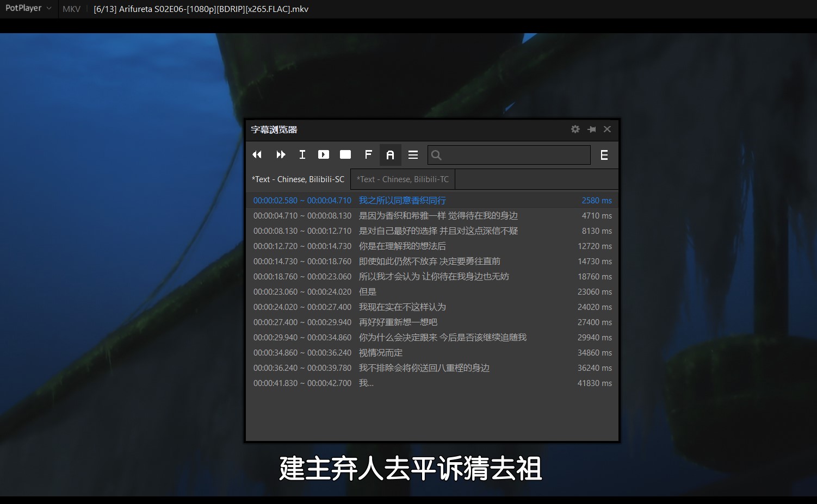Focus the subtitle search field
Screen dimensions: 817x504
[509, 155]
